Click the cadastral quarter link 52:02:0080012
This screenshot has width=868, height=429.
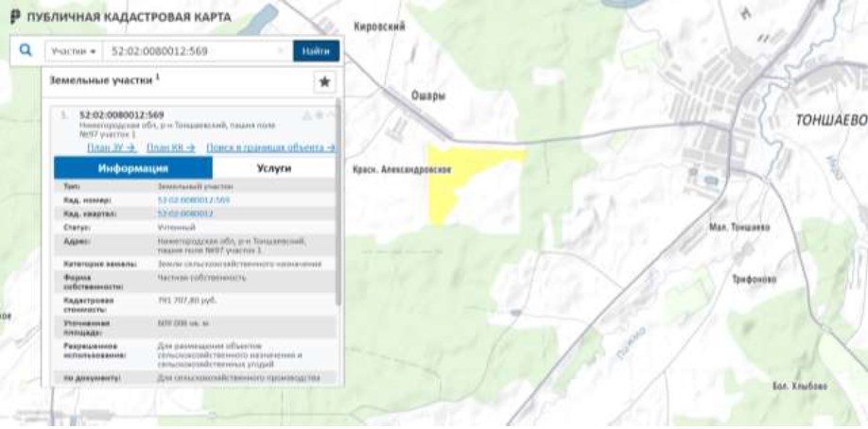tap(185, 214)
